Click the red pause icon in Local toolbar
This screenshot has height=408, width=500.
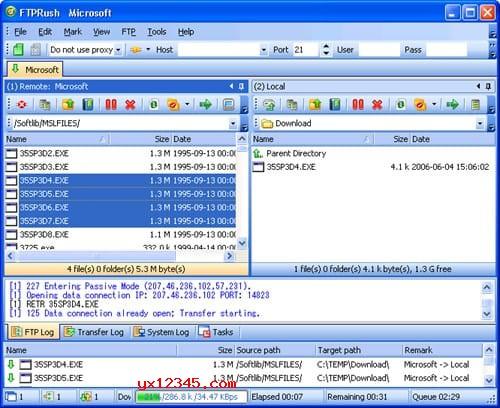[x=358, y=105]
